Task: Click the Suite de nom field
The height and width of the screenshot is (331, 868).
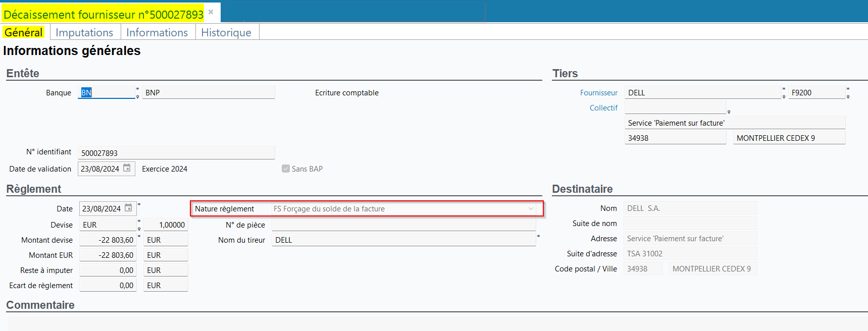Action: 690,223
